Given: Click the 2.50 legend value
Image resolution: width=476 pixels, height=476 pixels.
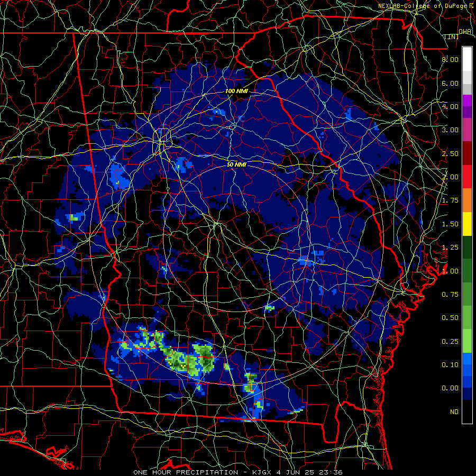Looking at the screenshot, I should coord(450,153).
